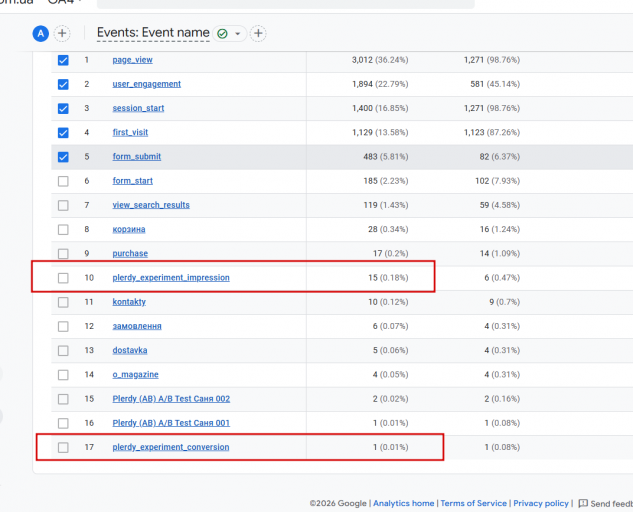Screen dimensions: 633x512
Task: Click the Analytics home footer link
Action: pos(403,504)
